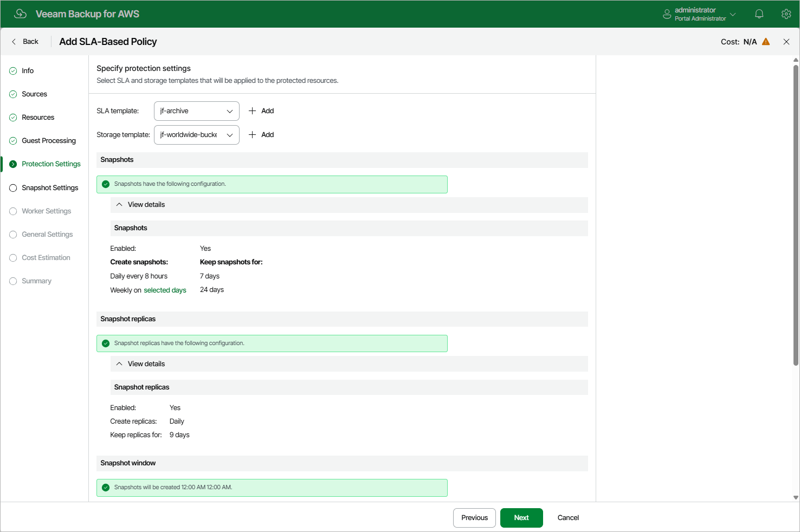The width and height of the screenshot is (800, 532).
Task: Click Add next to SLA template
Action: point(268,111)
